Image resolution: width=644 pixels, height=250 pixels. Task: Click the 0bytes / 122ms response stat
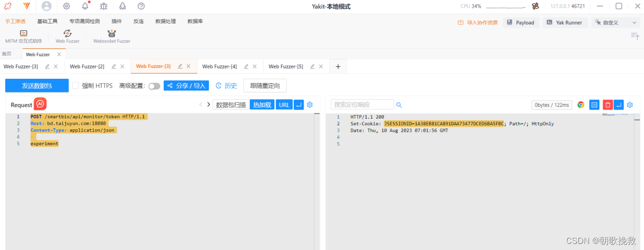[x=552, y=105]
